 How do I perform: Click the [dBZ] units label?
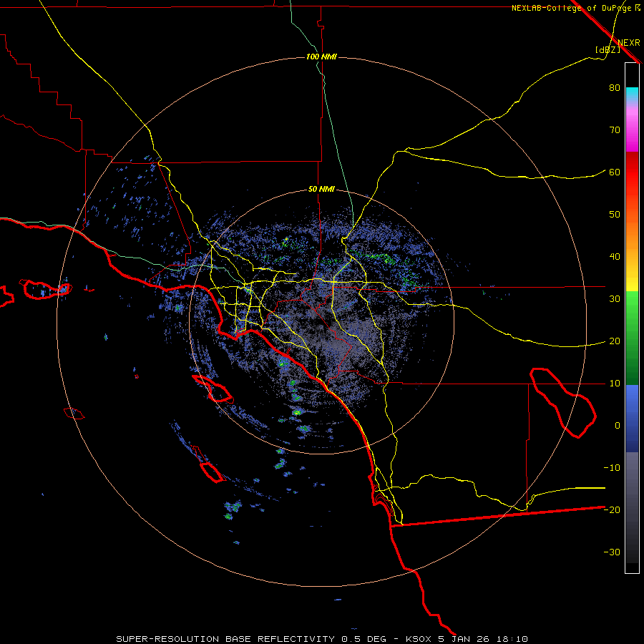click(x=608, y=50)
